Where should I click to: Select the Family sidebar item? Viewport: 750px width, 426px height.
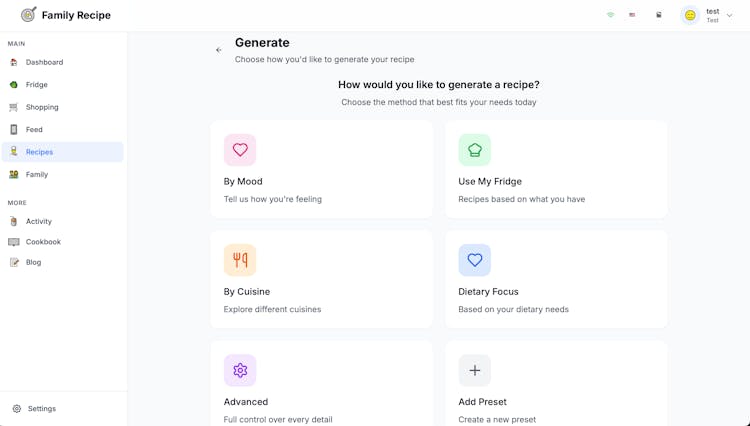[x=36, y=174]
